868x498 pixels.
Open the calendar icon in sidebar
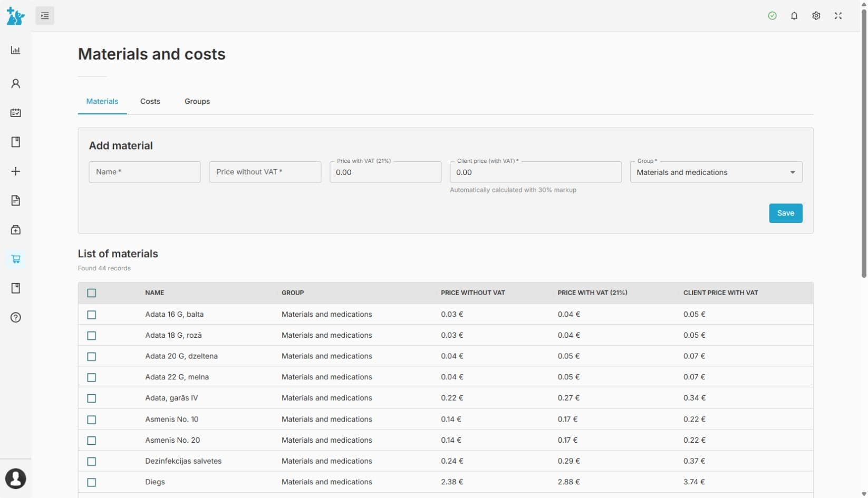(x=16, y=113)
